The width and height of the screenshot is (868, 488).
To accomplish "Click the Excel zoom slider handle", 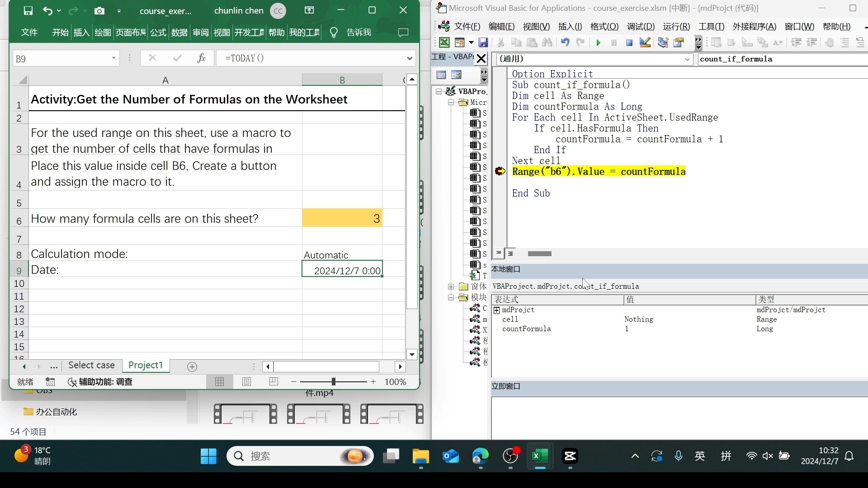I will point(333,382).
